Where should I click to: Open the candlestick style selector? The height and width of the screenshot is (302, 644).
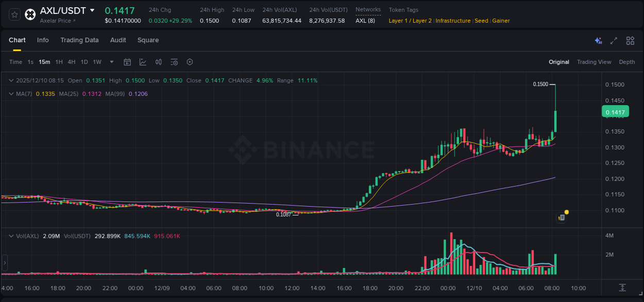(158, 62)
